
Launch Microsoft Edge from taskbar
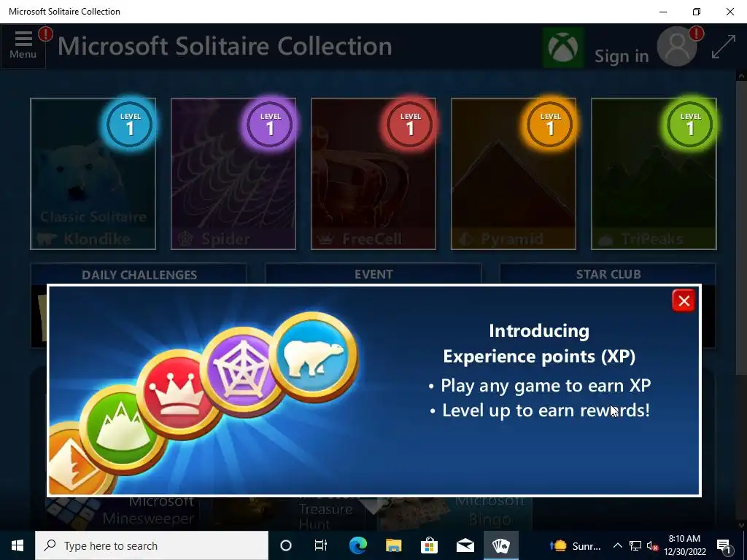[x=357, y=545]
